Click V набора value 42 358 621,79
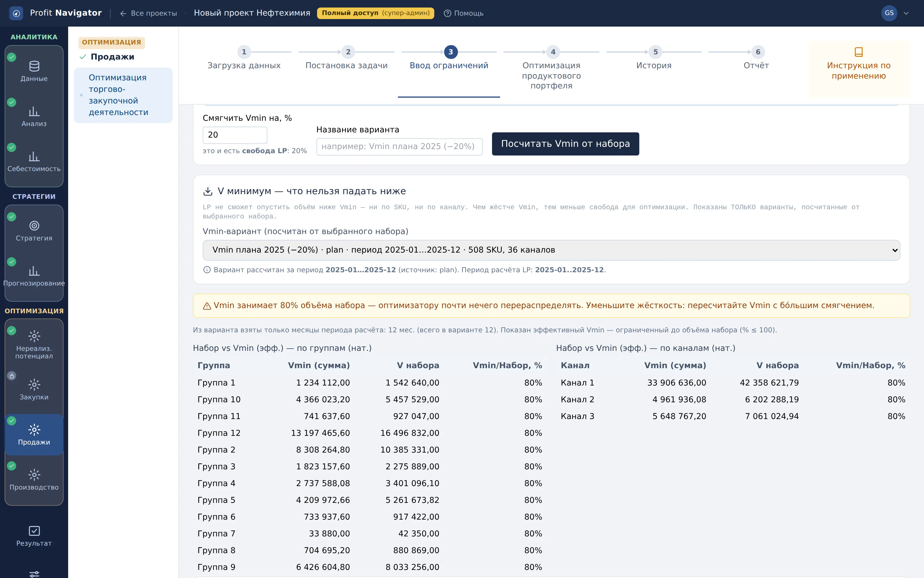 [x=769, y=383]
